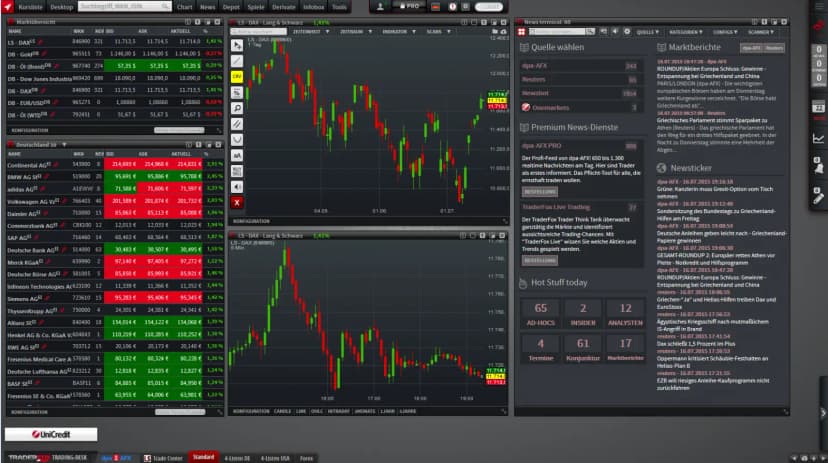
Task: Click the speaker sound icon in chart toolbar
Action: pyautogui.click(x=237, y=187)
